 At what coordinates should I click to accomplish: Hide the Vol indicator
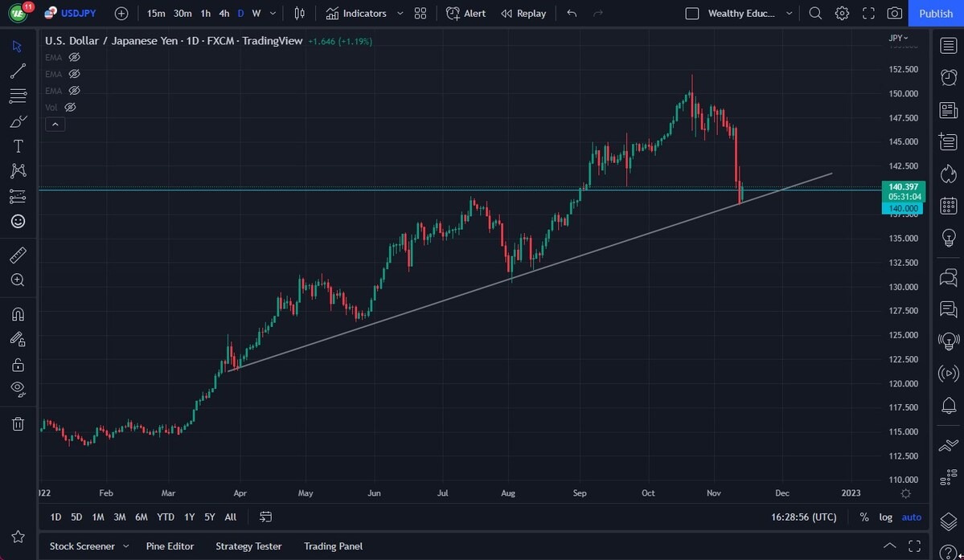[x=70, y=107]
